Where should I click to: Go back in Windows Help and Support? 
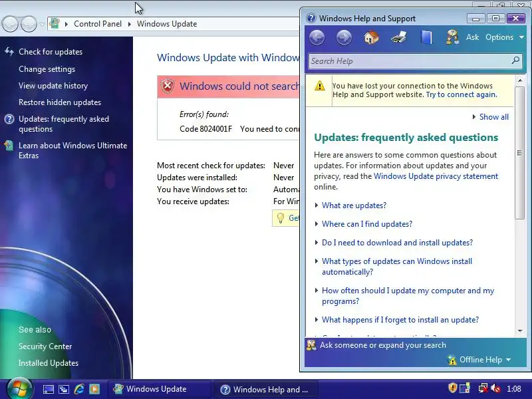[x=317, y=38]
